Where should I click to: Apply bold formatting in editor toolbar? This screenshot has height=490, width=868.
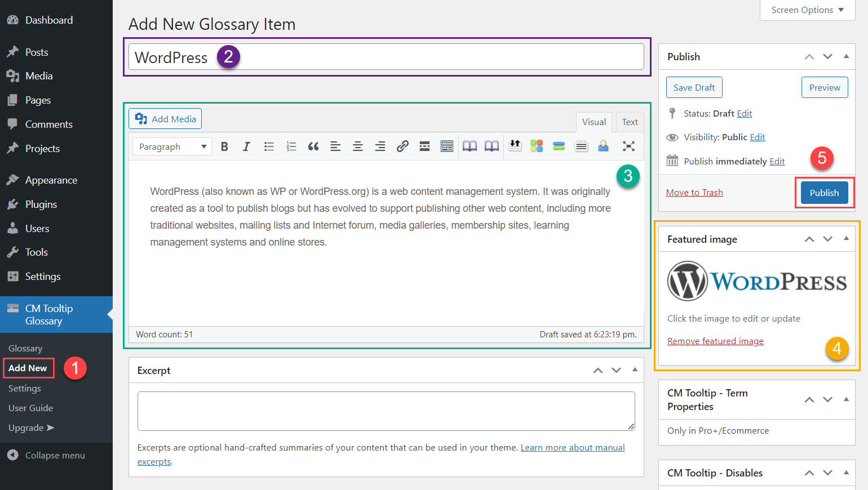(x=224, y=146)
